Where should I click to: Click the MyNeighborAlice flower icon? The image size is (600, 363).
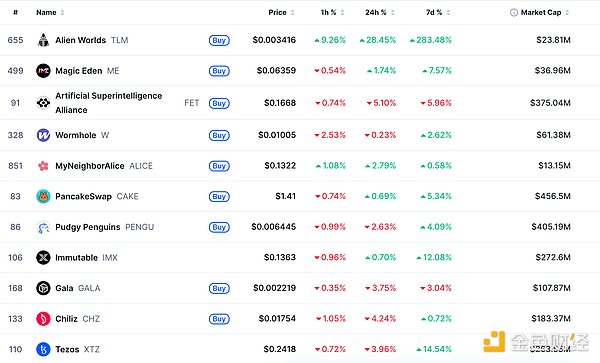(43, 166)
